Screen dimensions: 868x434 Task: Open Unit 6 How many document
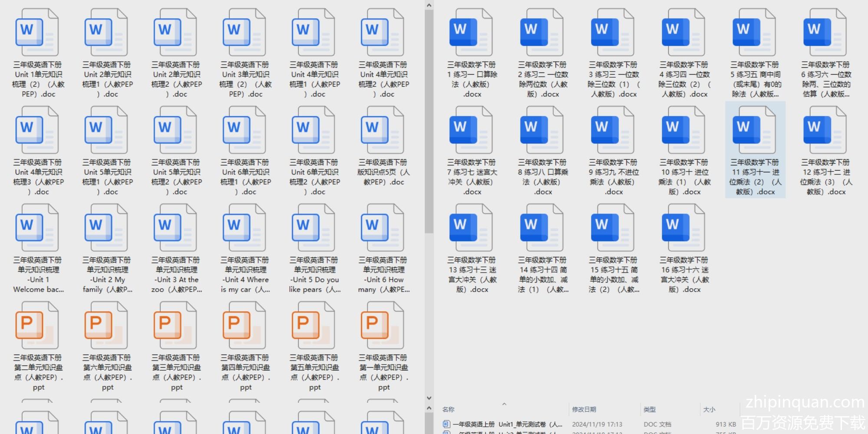(x=383, y=228)
